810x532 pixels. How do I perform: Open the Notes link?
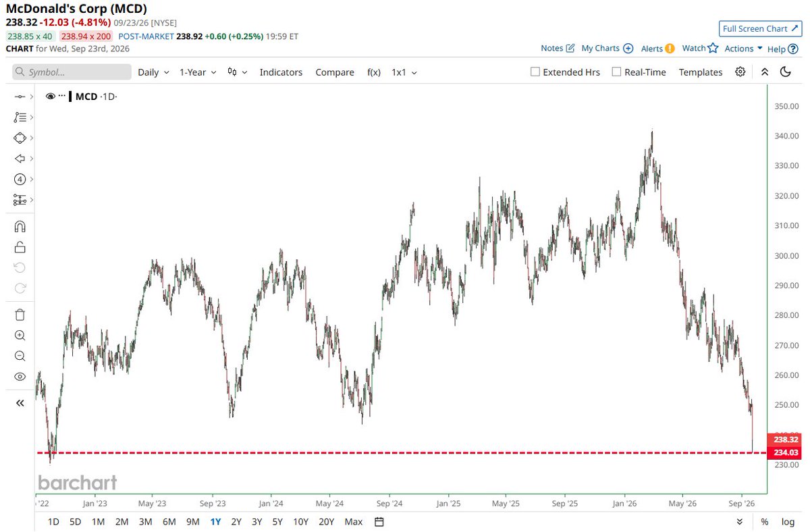click(x=558, y=48)
